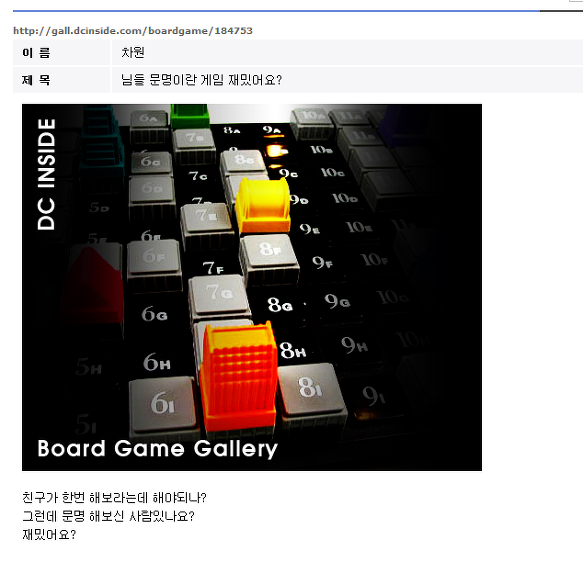Click the DC INSIDE vertical logo text
Viewport: 583px width, 562px height.
[46, 174]
